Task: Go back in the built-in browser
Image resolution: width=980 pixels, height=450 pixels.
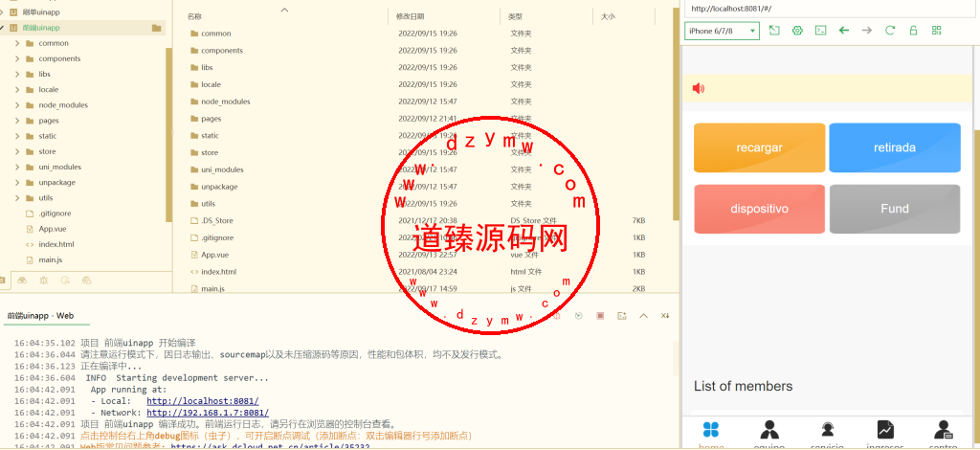Action: tap(844, 30)
